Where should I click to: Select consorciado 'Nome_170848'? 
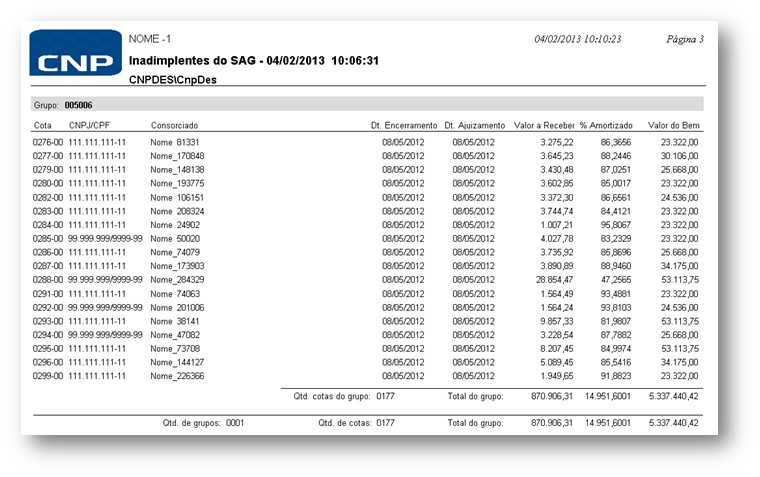(177, 156)
